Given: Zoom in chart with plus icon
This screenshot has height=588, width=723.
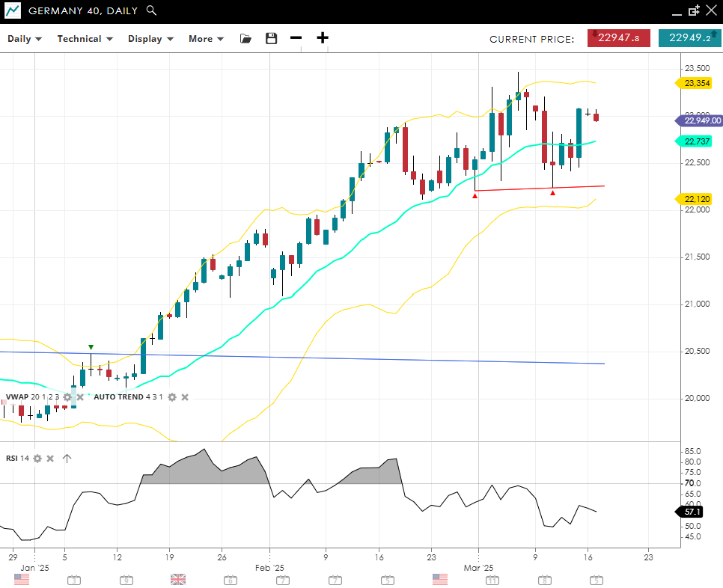Looking at the screenshot, I should click(x=323, y=38).
